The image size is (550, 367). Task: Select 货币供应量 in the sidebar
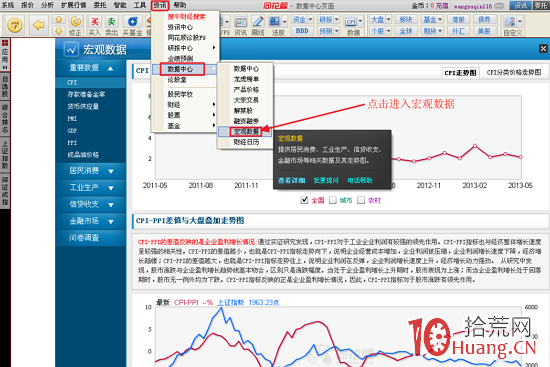(83, 106)
